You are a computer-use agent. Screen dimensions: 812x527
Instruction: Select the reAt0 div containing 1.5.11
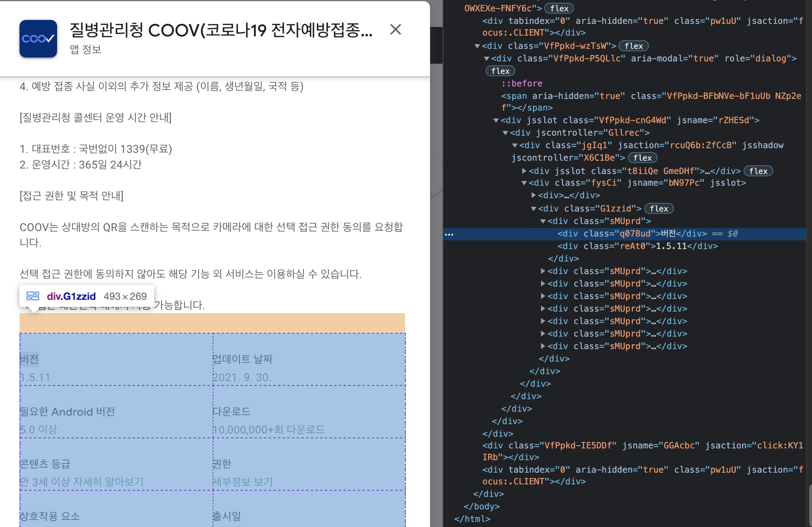(637, 246)
